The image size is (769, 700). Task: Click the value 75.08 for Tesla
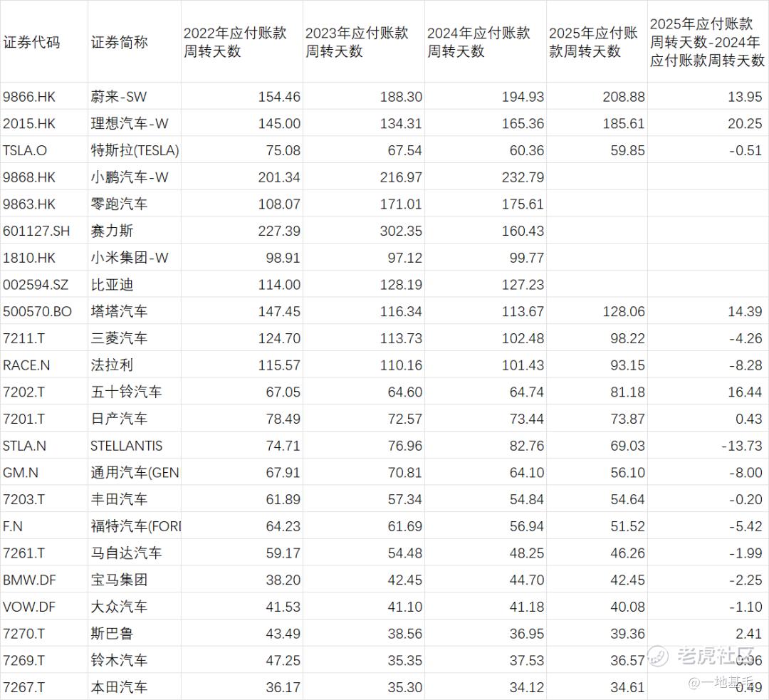283,150
